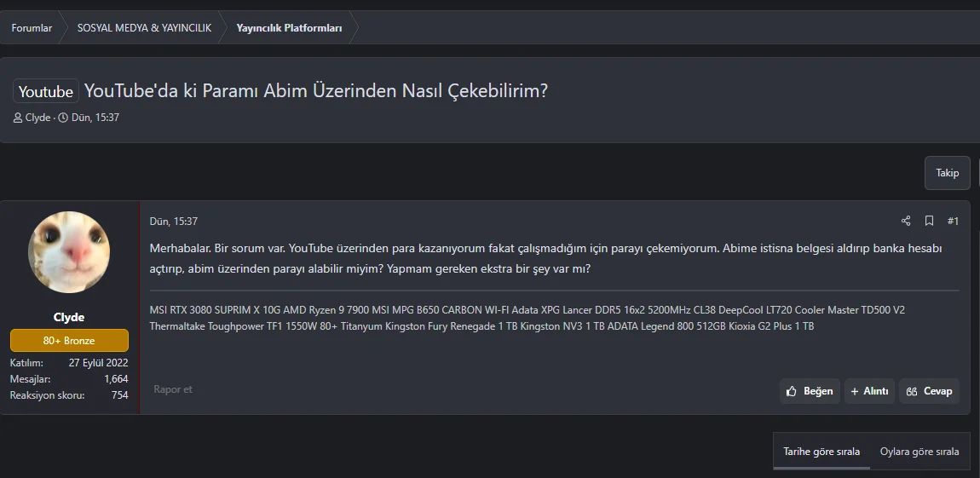Click the thumbs-up icon on Beğen

pyautogui.click(x=792, y=391)
